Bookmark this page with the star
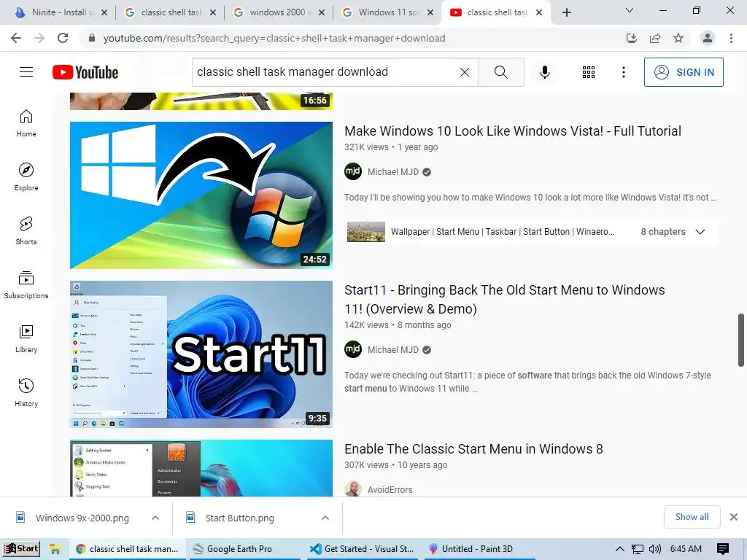Image resolution: width=747 pixels, height=560 pixels. pyautogui.click(x=678, y=38)
